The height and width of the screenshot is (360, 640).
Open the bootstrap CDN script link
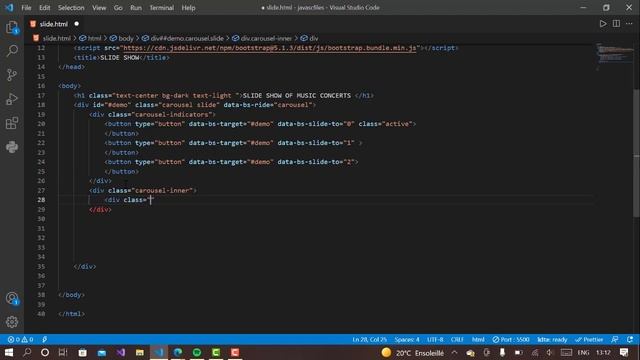click(x=269, y=48)
